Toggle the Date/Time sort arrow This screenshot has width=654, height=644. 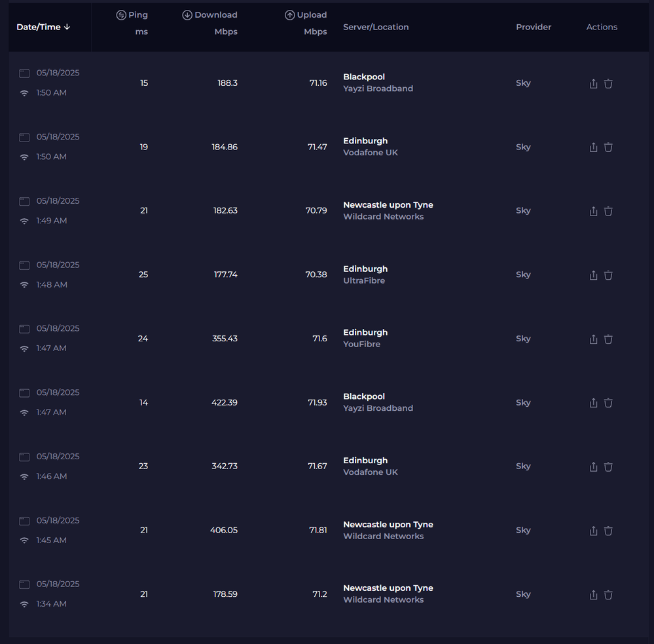[x=67, y=27]
